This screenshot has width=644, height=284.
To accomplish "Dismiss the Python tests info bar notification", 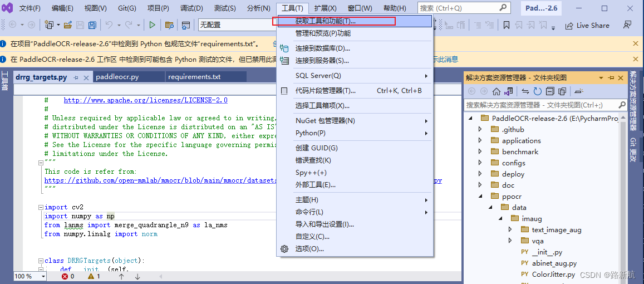I will click(636, 59).
